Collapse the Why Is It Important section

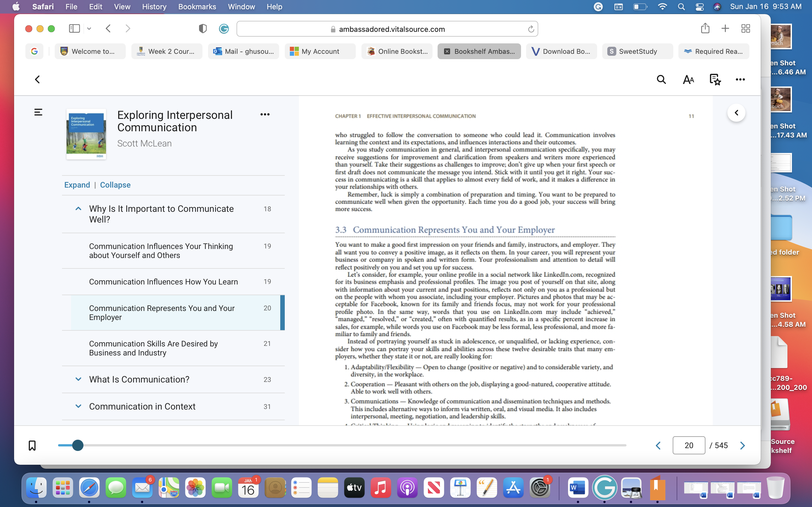pyautogui.click(x=78, y=208)
